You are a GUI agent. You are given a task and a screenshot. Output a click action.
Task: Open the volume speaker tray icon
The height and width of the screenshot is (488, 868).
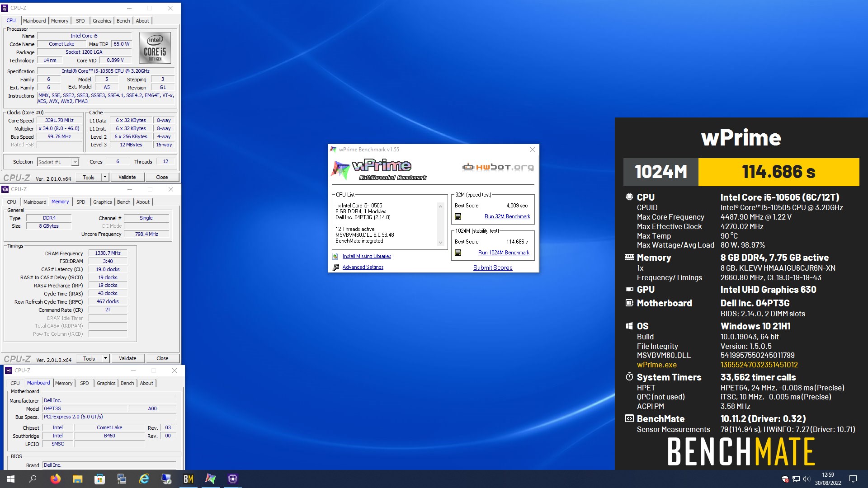(807, 479)
